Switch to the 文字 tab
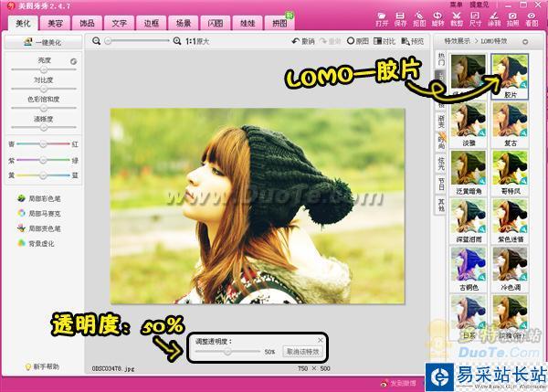The width and height of the screenshot is (548, 392). coord(119,24)
